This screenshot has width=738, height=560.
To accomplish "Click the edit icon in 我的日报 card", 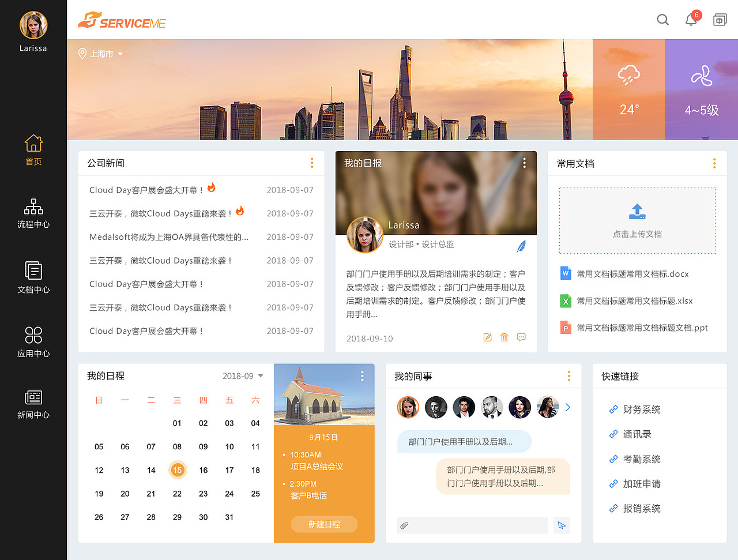I will click(x=487, y=337).
